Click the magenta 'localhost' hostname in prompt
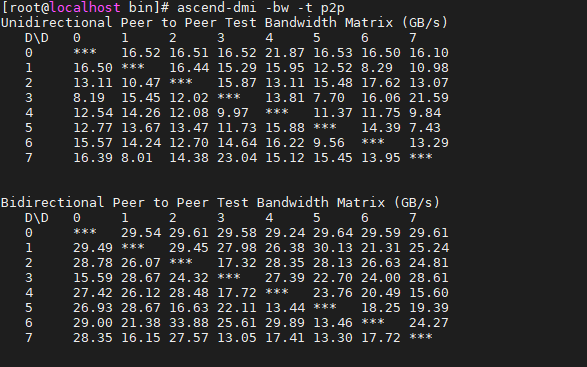The width and height of the screenshot is (587, 367). click(85, 7)
